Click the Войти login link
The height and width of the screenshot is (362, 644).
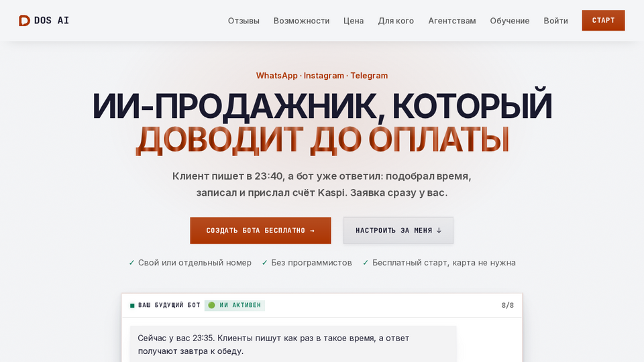coord(555,21)
